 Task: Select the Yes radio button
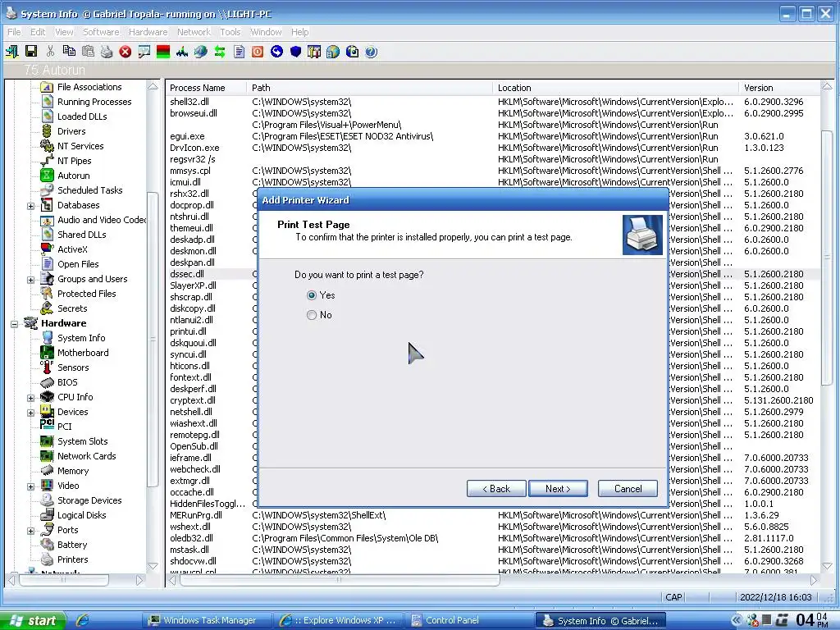311,295
